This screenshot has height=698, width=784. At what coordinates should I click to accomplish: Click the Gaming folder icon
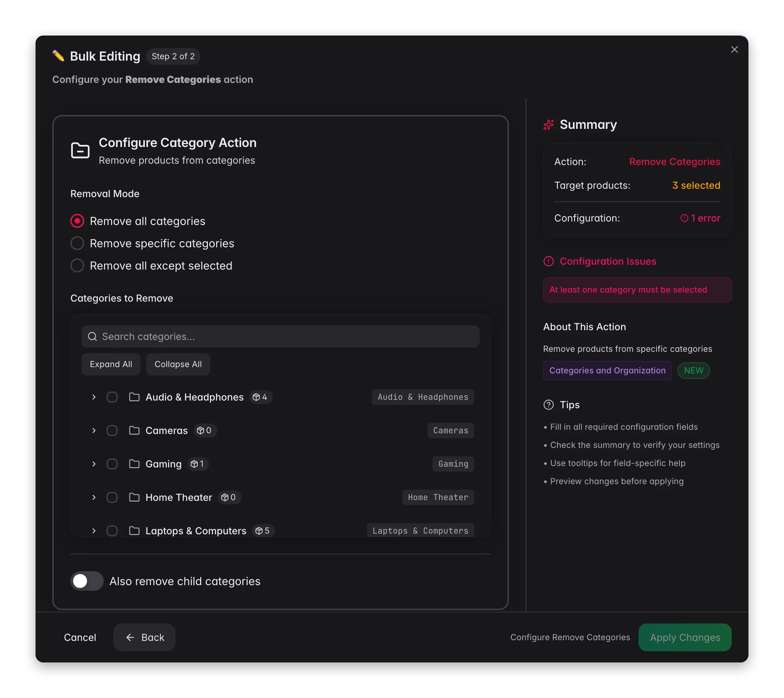134,464
